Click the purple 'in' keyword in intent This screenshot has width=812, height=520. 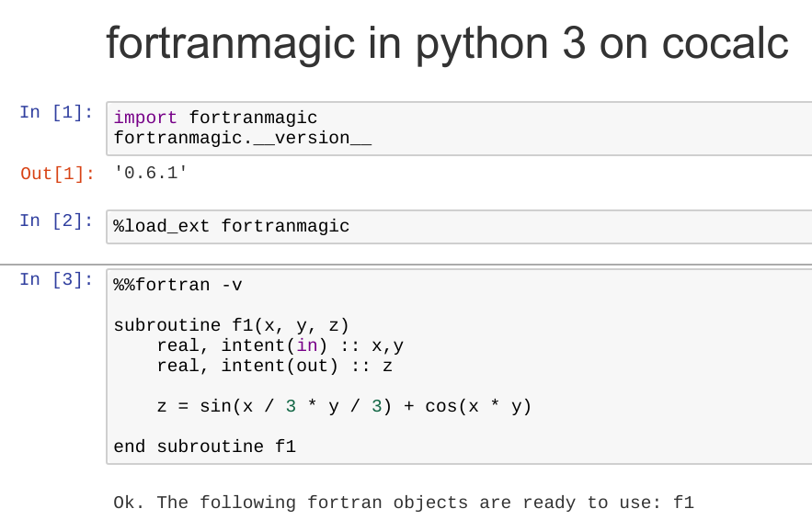point(306,345)
